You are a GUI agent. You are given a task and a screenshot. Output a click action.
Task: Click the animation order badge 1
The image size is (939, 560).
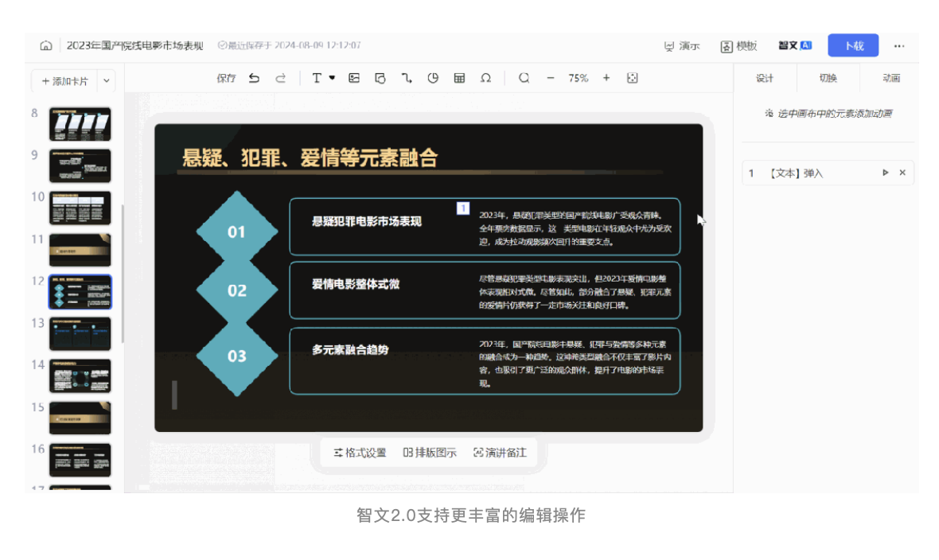click(x=463, y=208)
